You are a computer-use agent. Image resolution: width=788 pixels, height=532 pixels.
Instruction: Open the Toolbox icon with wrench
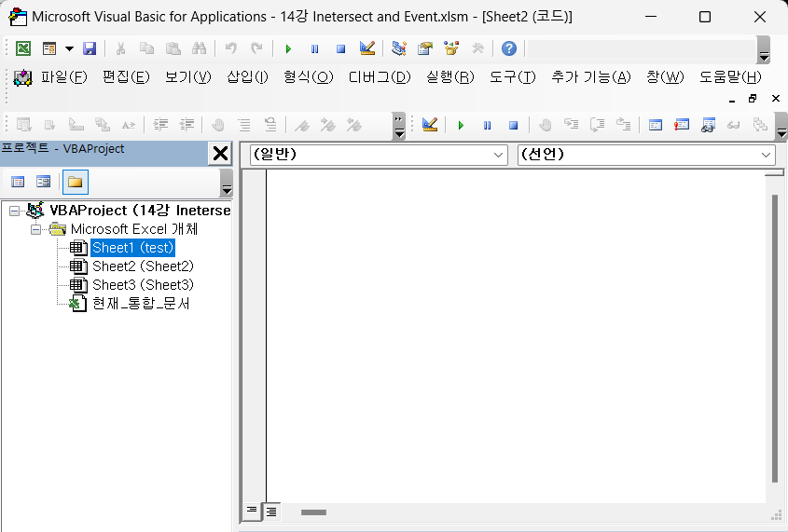477,48
